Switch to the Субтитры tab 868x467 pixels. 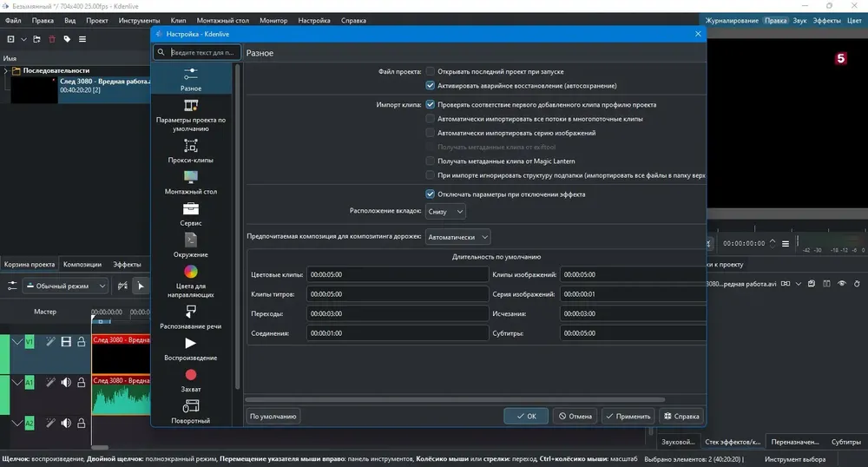click(845, 442)
